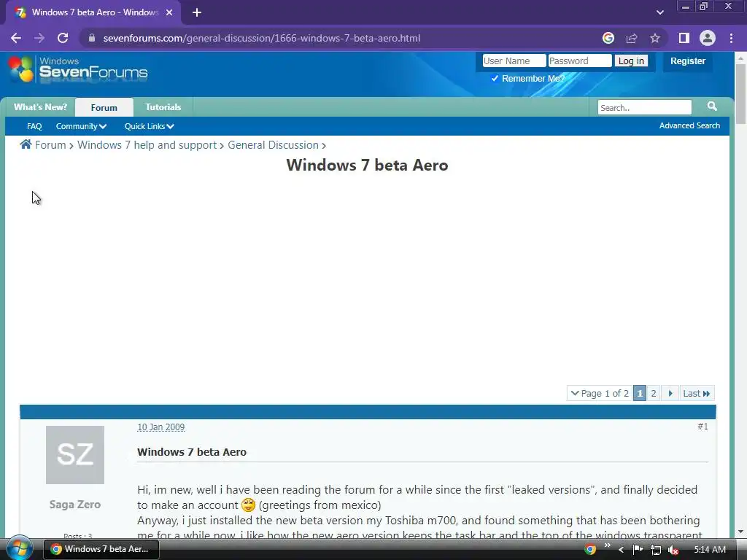Share this page icon

[632, 38]
